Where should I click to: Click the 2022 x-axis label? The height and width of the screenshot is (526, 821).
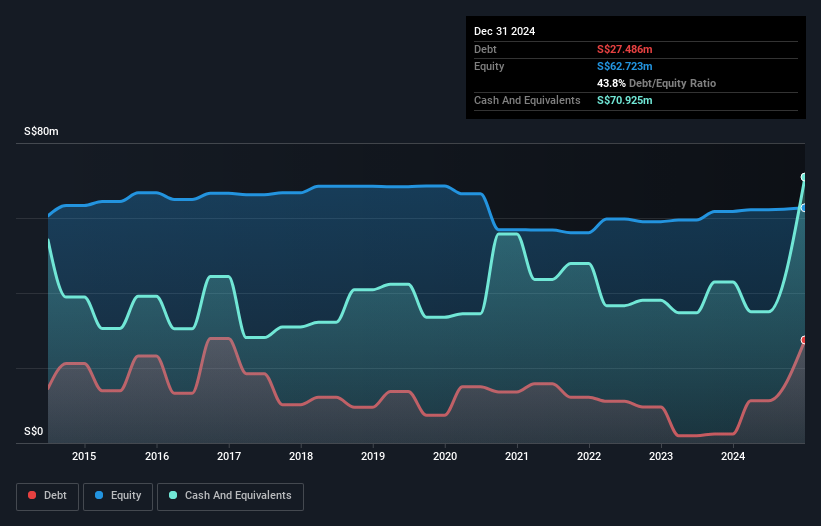coord(589,456)
